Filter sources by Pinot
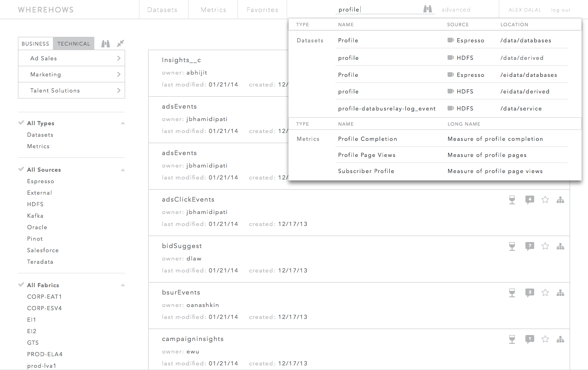Viewport: 588px width, 370px height. tap(35, 239)
